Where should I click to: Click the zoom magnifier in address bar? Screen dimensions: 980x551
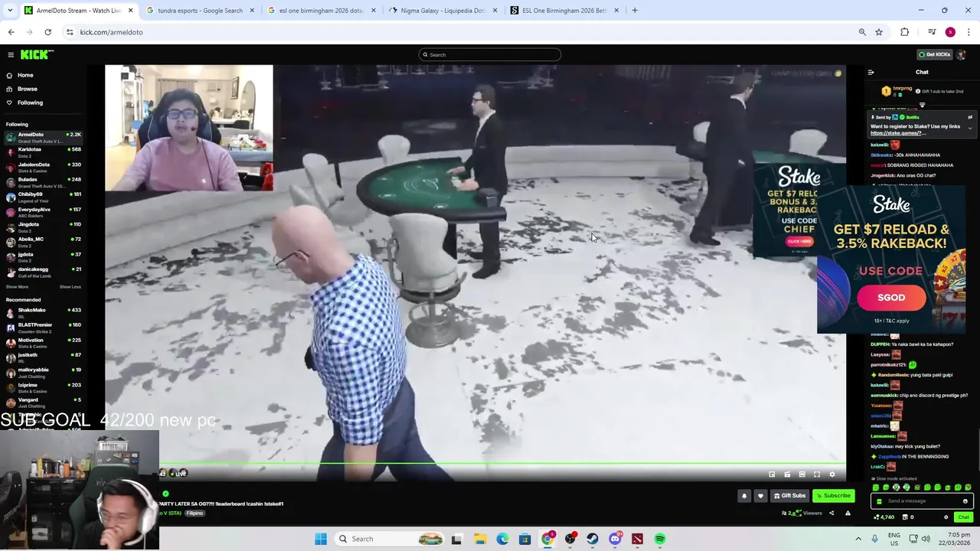click(x=862, y=32)
